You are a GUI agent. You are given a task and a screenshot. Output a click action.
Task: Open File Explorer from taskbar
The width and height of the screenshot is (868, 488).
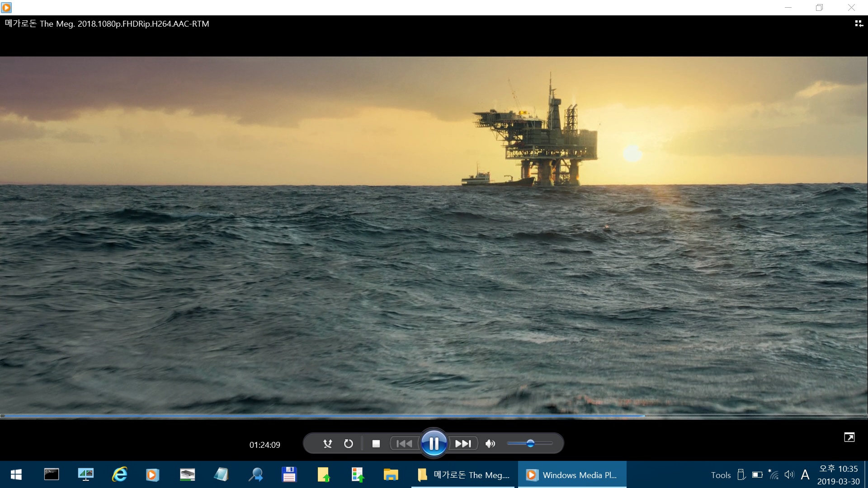[x=391, y=474]
